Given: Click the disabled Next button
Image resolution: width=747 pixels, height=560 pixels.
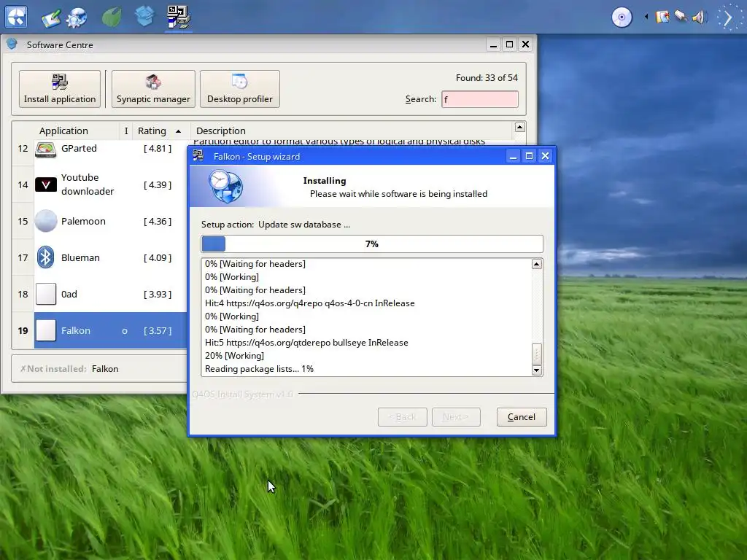Looking at the screenshot, I should (x=456, y=417).
